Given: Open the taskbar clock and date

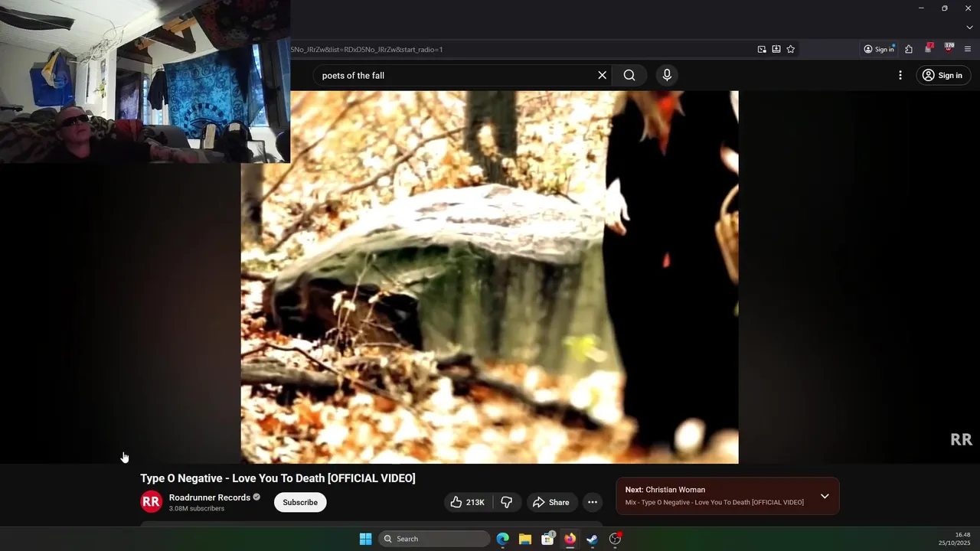Looking at the screenshot, I should tap(955, 539).
